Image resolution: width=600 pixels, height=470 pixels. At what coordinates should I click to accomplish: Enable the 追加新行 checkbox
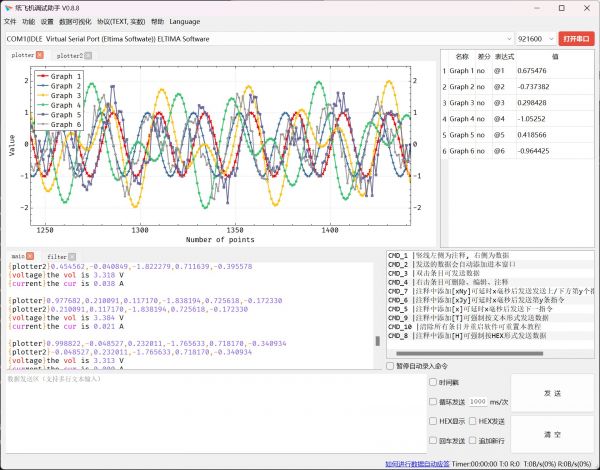click(473, 441)
